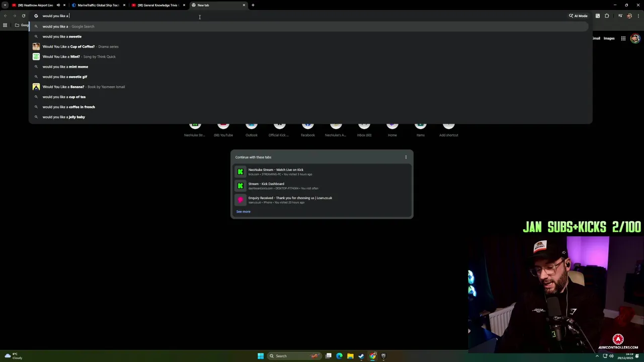644x362 pixels.
Task: Show hidden system tray icons
Action: [598, 356]
